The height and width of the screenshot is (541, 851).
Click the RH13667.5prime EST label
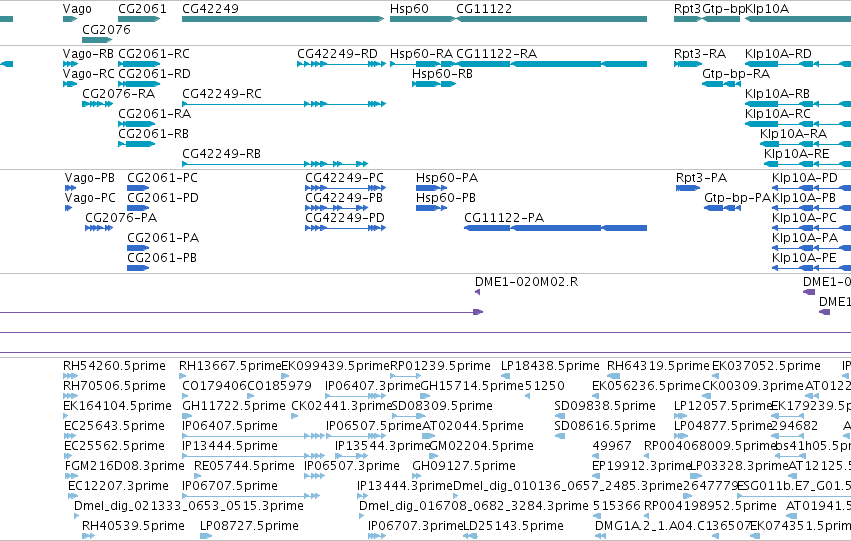[x=231, y=366]
